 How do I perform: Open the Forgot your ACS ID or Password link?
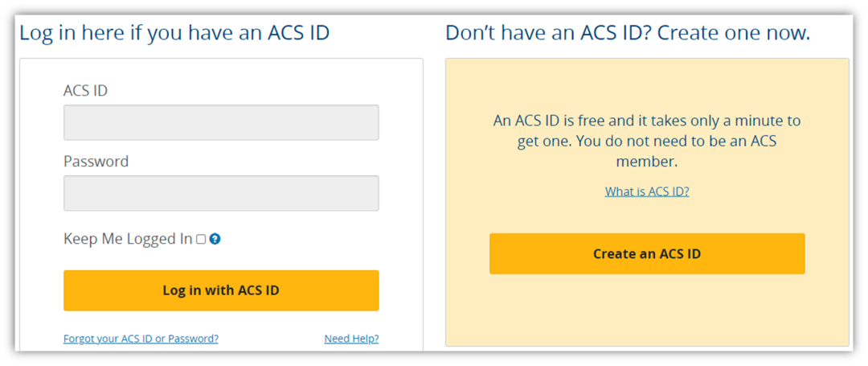141,339
